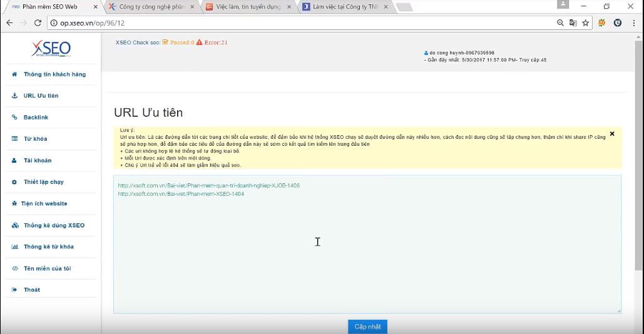Switch to Phần mềm SEO Web tab
This screenshot has height=334, width=644.
[54, 7]
